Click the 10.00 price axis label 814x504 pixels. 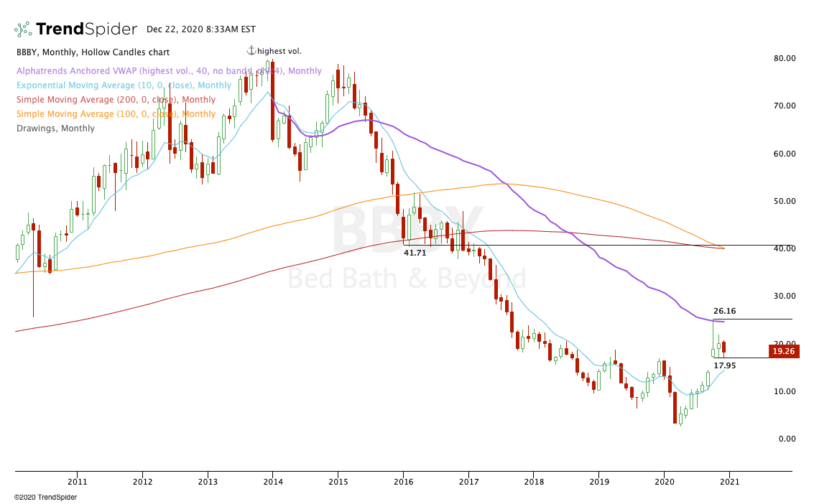click(x=785, y=391)
